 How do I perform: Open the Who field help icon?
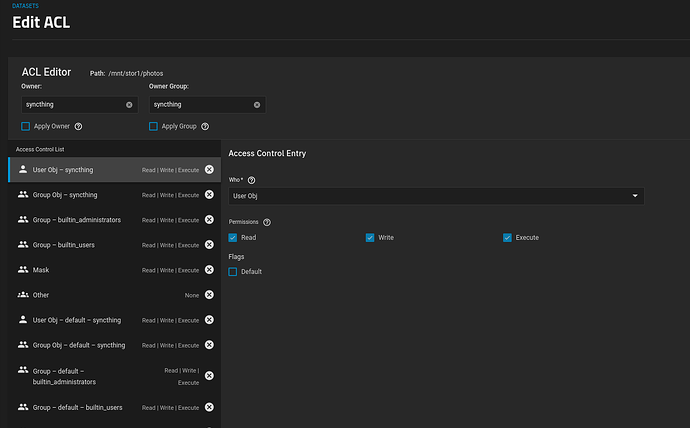(251, 180)
